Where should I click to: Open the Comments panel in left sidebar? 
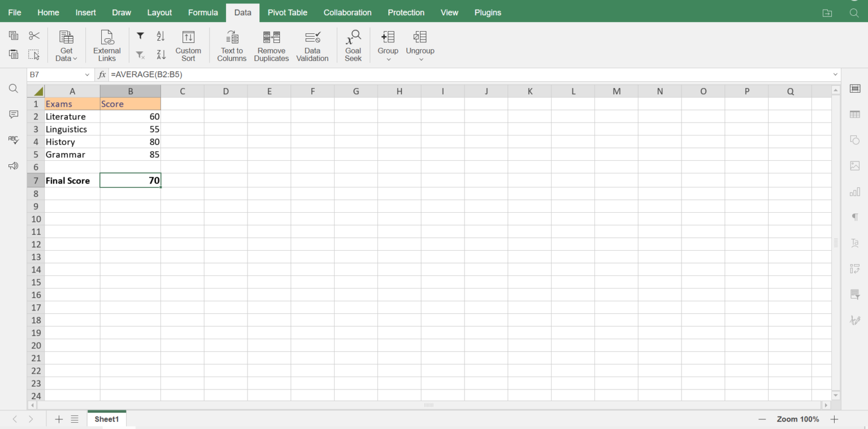click(14, 115)
